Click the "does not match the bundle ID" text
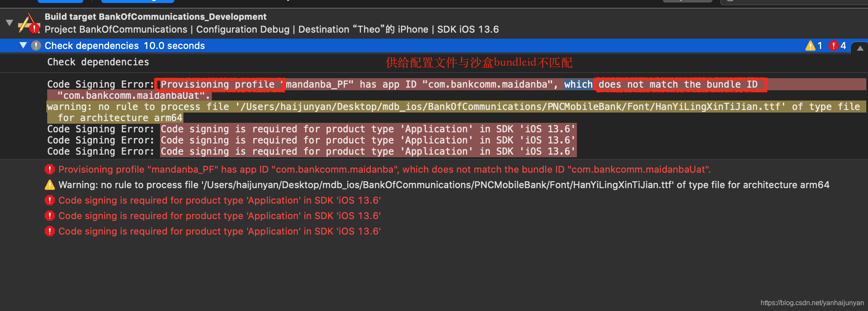 (x=678, y=84)
